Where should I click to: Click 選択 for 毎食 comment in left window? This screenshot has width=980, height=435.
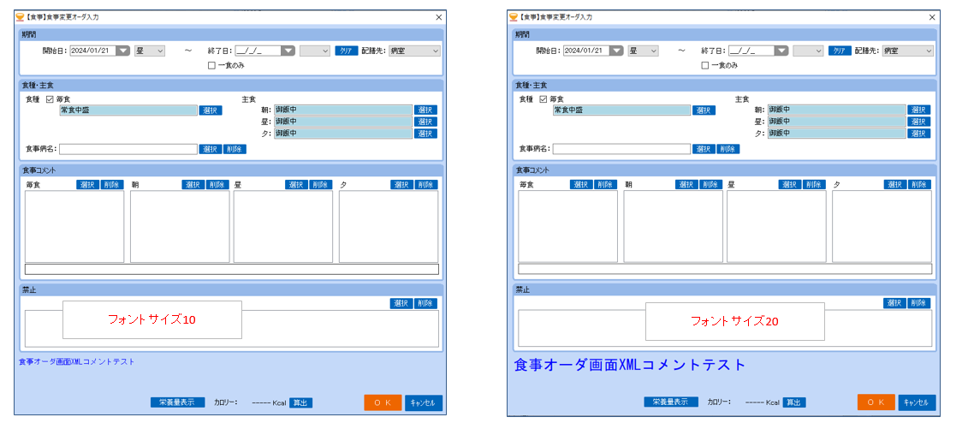88,184
